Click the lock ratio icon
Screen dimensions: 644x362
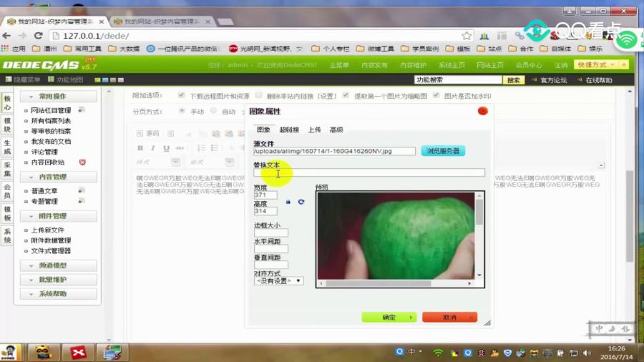[x=288, y=202]
